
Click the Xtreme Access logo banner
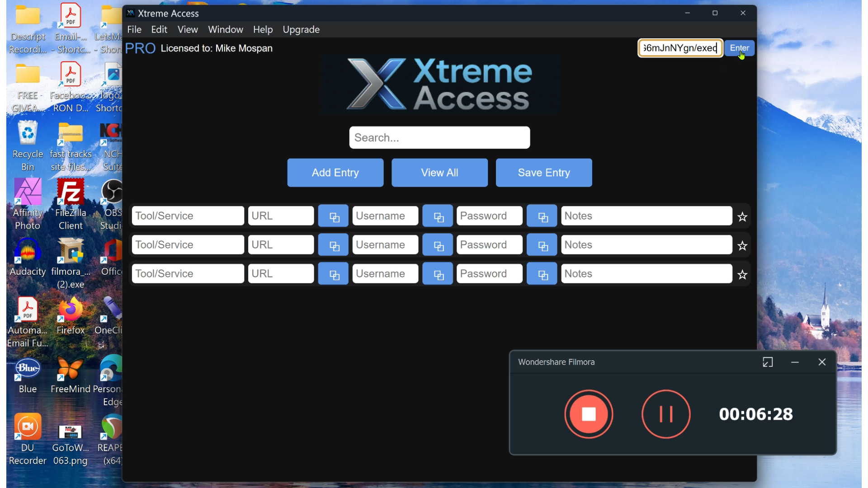[439, 84]
